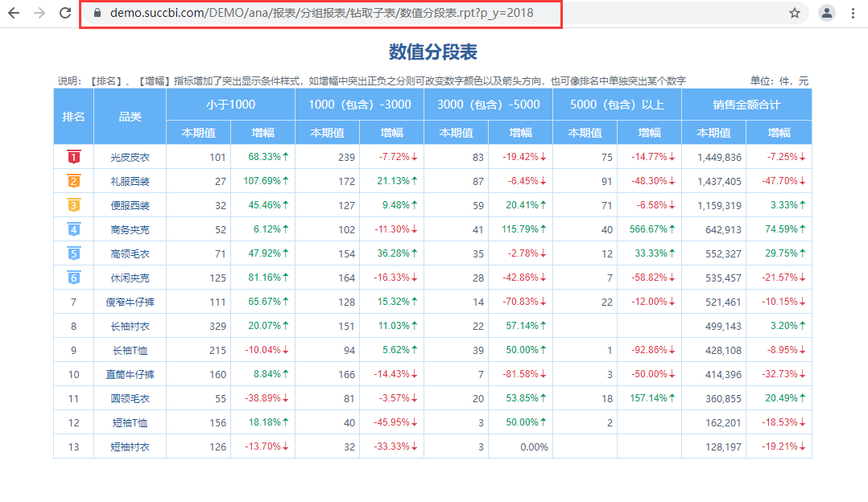Click the 0.00% growth value

tap(534, 446)
